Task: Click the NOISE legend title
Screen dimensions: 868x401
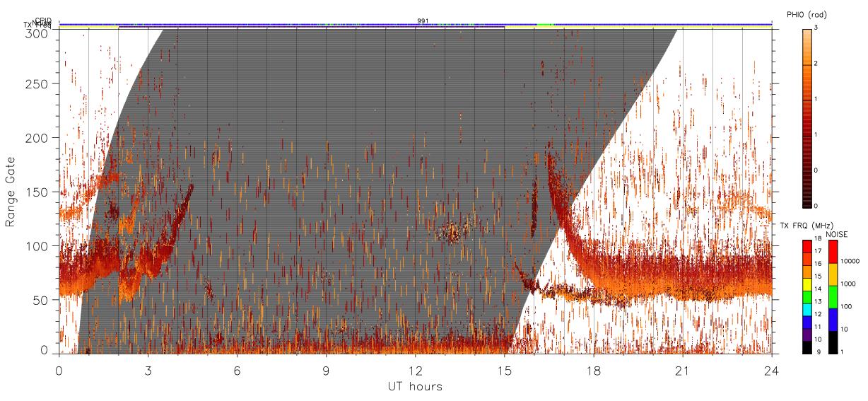Action: [x=837, y=234]
